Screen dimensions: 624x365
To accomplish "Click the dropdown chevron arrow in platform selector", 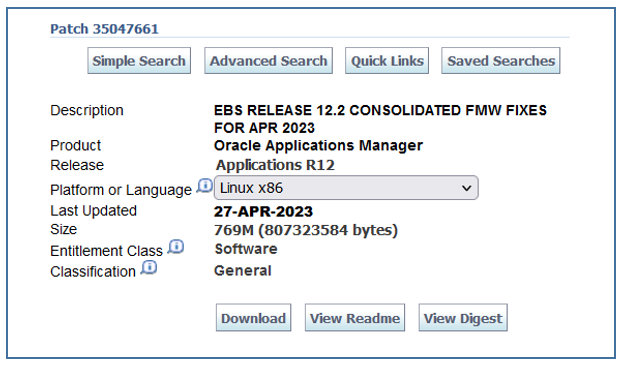I will tap(466, 188).
